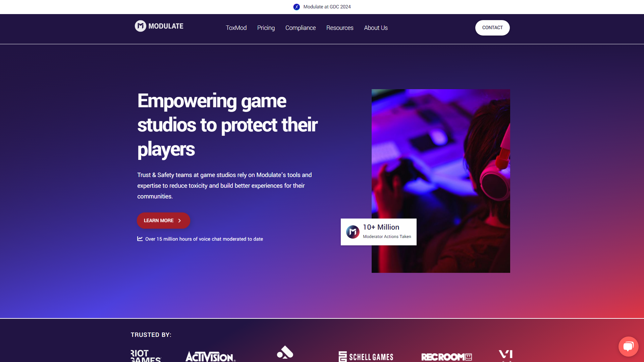Open the Pricing page
Screen dimensions: 644x362
click(x=266, y=28)
